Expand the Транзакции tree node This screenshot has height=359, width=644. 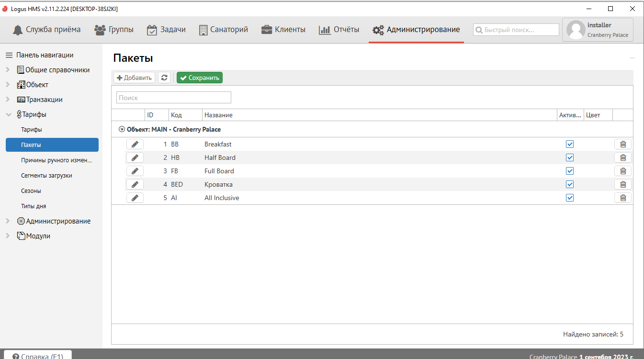8,100
